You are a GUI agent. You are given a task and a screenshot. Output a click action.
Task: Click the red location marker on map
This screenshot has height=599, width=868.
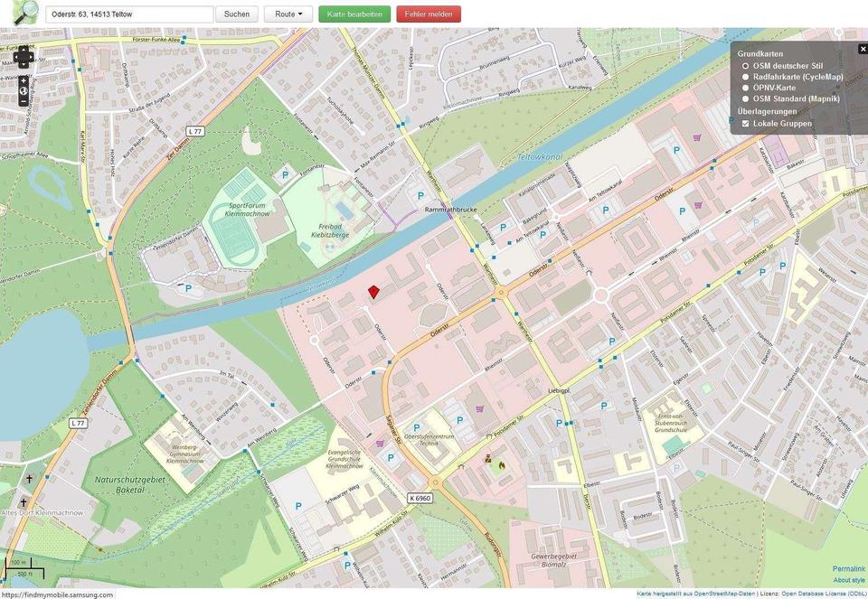[373, 292]
